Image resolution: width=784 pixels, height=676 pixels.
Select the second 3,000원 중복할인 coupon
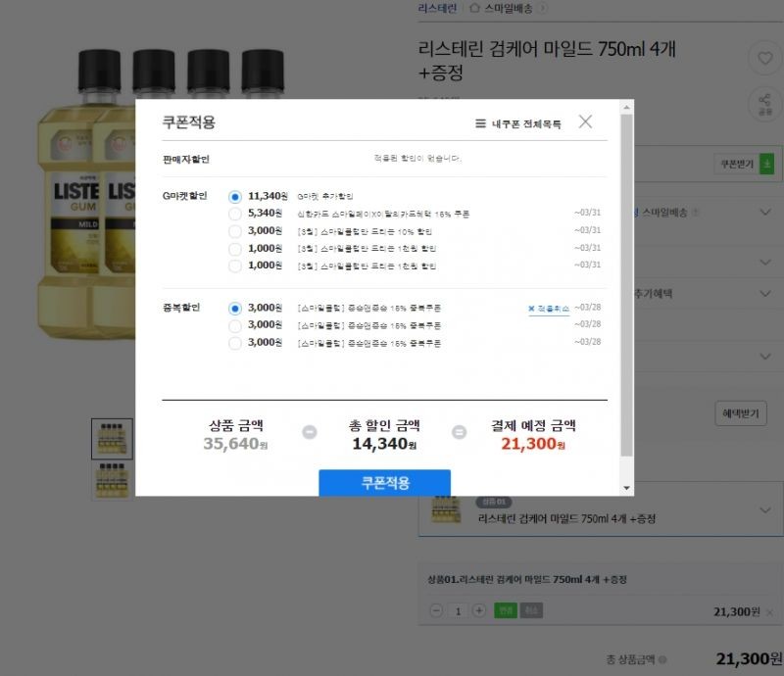click(x=235, y=326)
